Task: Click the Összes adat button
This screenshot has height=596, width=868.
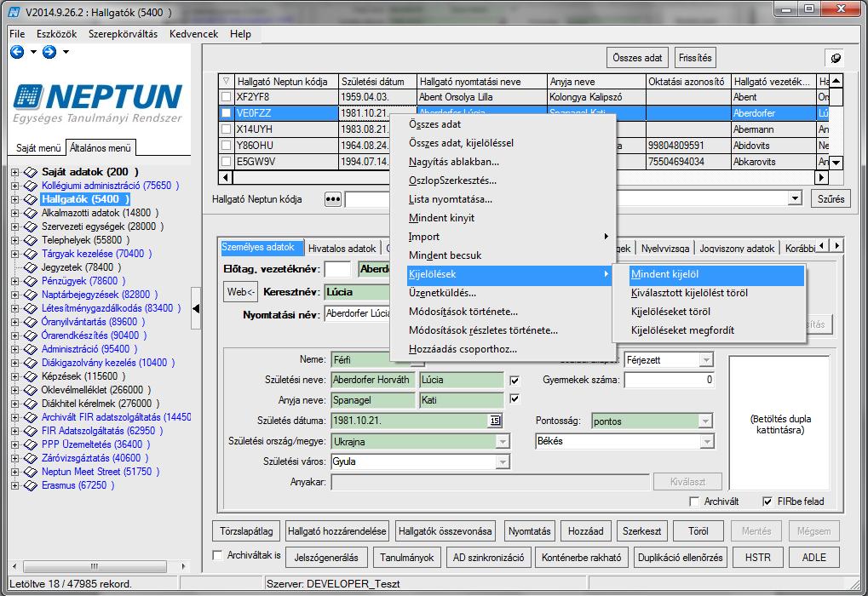Action: pyautogui.click(x=637, y=58)
